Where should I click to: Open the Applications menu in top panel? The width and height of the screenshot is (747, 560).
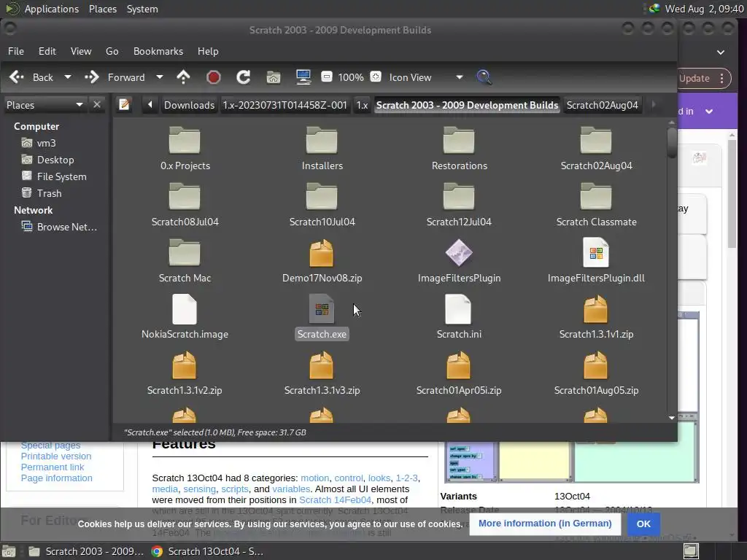[x=52, y=9]
